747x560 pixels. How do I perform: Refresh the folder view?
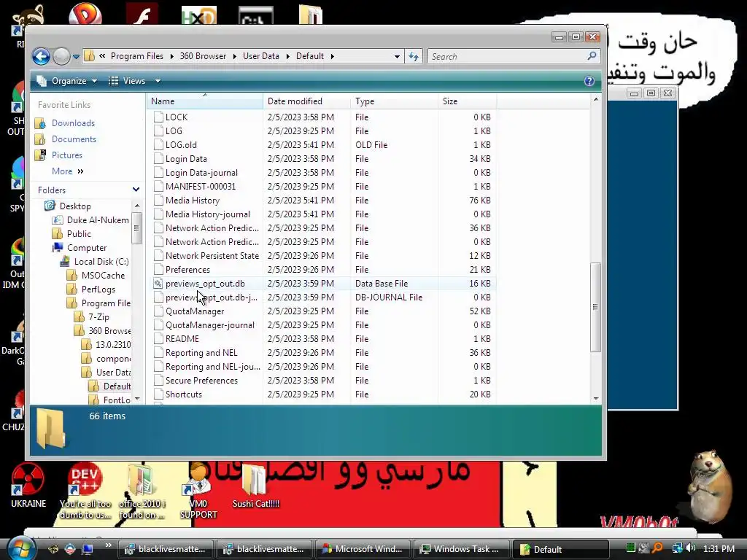click(414, 57)
